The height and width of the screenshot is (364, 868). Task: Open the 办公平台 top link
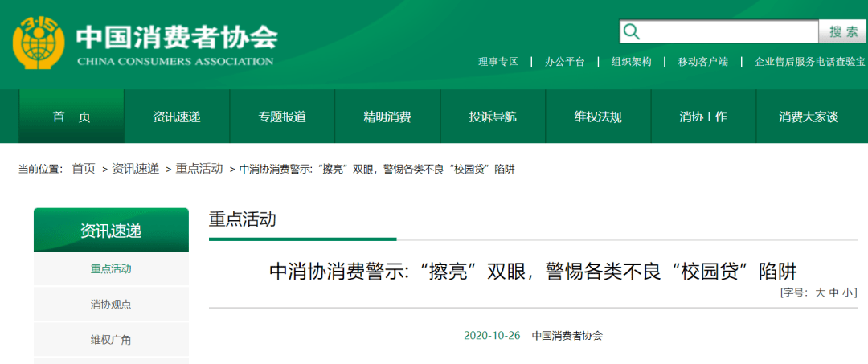click(x=564, y=62)
